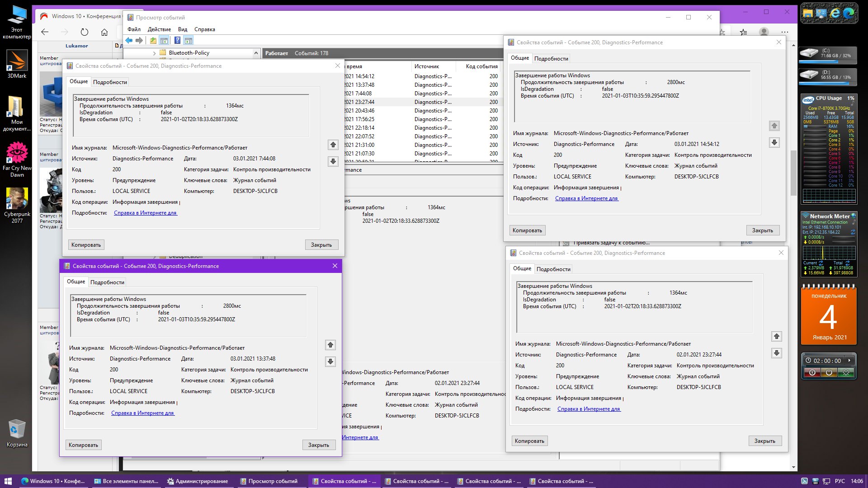Open the blue question mark Help icon
This screenshot has width=868, height=488.
point(177,41)
